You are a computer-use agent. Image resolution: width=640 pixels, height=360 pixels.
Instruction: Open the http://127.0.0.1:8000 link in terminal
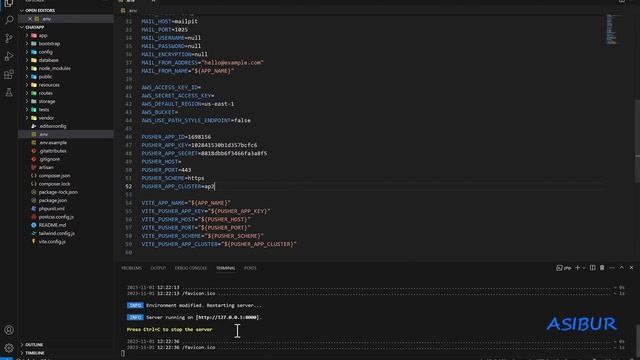point(228,318)
